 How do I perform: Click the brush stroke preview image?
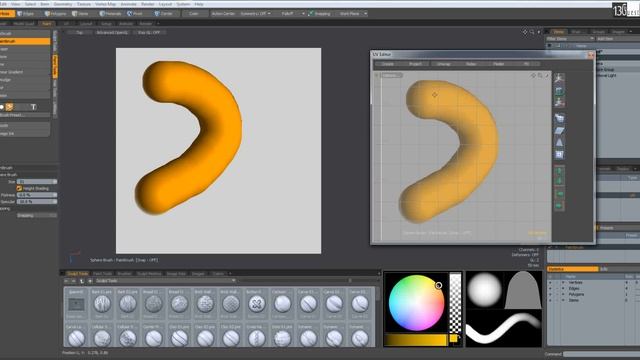click(x=504, y=328)
